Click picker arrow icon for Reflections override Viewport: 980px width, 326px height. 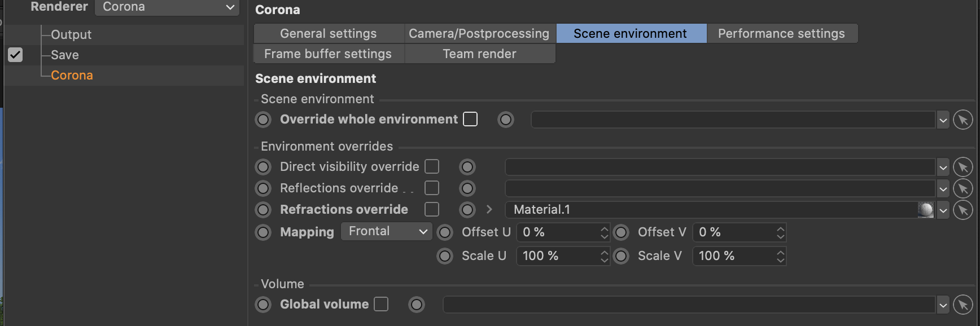pos(963,188)
